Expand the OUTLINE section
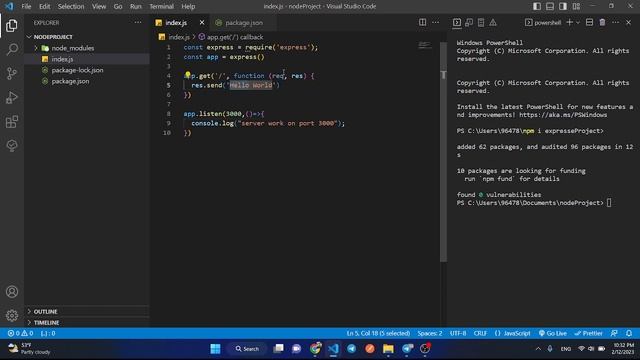The height and width of the screenshot is (360, 640). 87,311
